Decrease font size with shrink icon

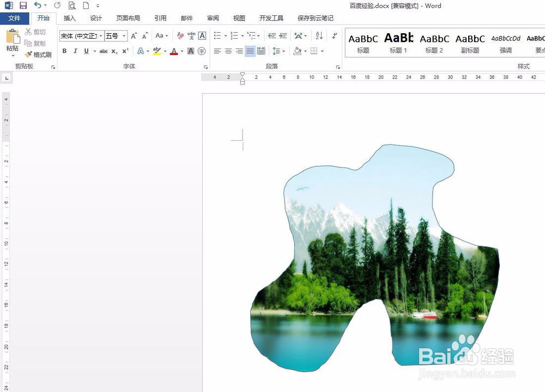146,35
